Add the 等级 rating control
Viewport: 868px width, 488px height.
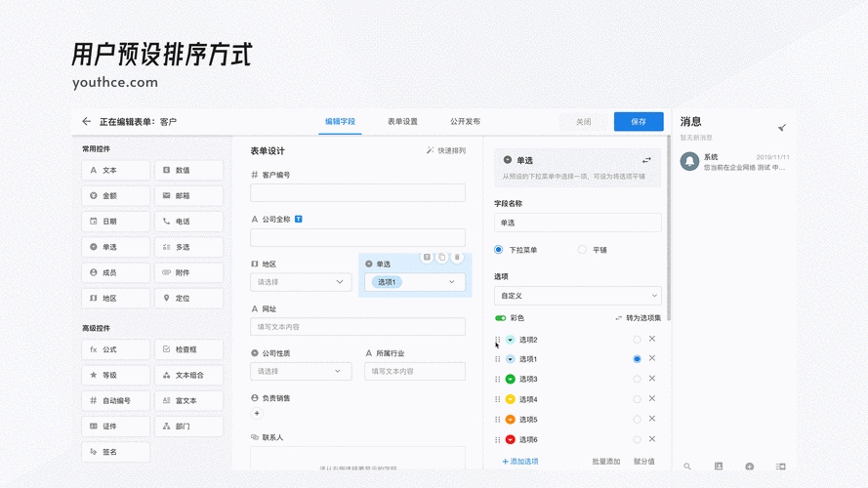(x=115, y=375)
